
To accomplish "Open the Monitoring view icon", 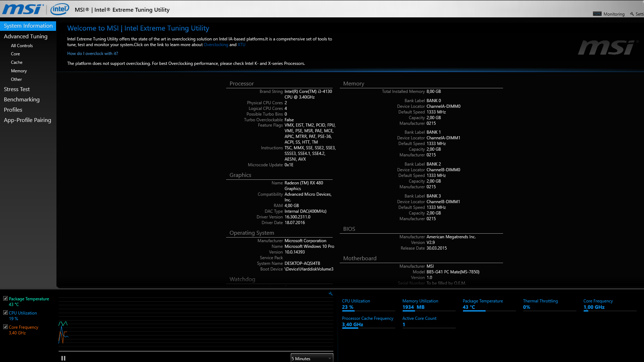I will 597,14.
